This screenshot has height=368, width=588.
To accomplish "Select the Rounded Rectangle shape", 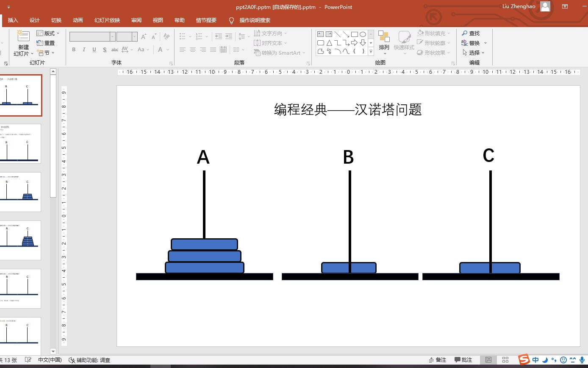I will click(321, 43).
